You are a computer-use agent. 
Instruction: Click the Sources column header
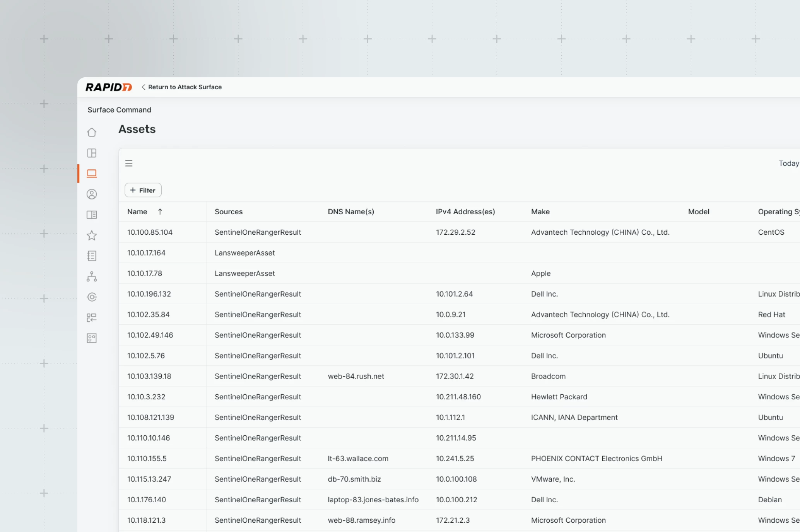point(229,211)
